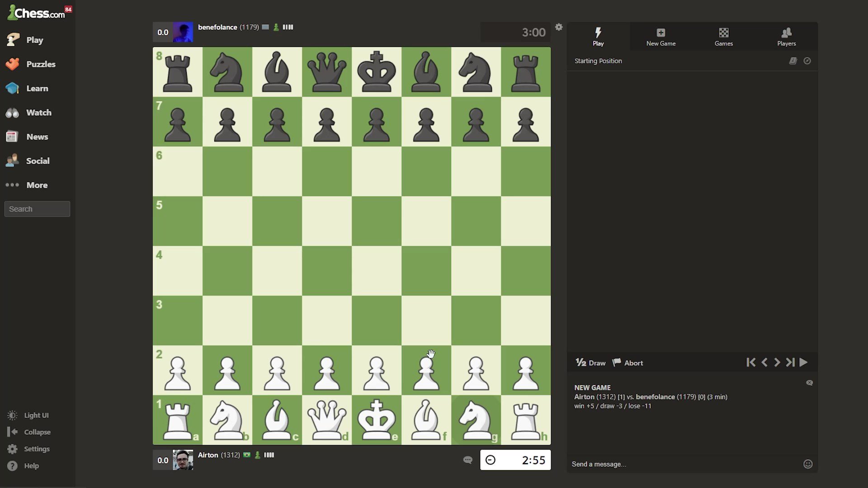Screen dimensions: 868x488
Task: Click the black knight on b8
Action: coord(227,72)
